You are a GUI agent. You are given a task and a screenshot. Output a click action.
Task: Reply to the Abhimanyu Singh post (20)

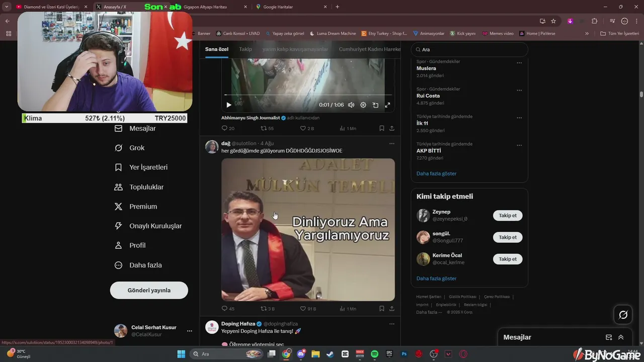[228, 128]
